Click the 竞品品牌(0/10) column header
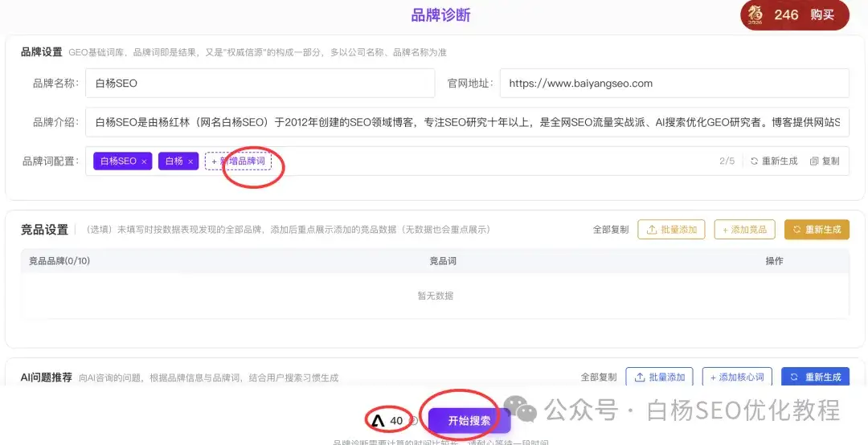 tap(59, 261)
